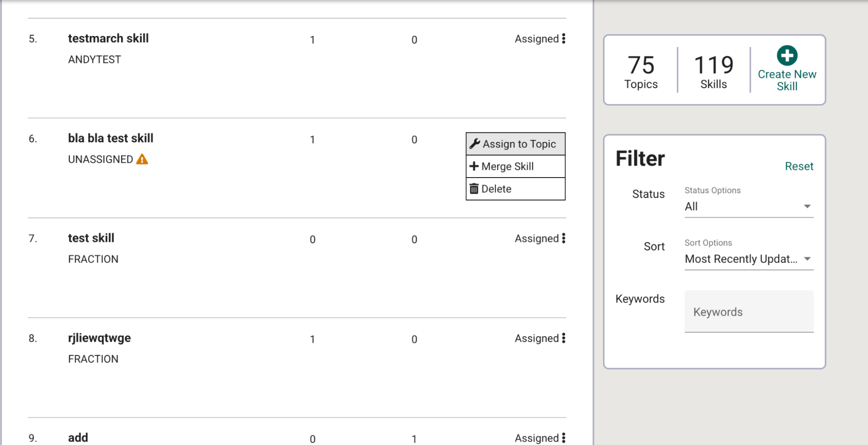Open options menu for test skill row
The image size is (868, 445).
[564, 238]
